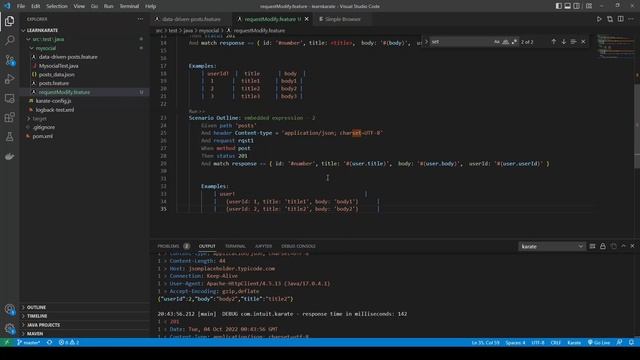The image size is (640, 360).
Task: Clear the output panel
Action: tap(592, 246)
